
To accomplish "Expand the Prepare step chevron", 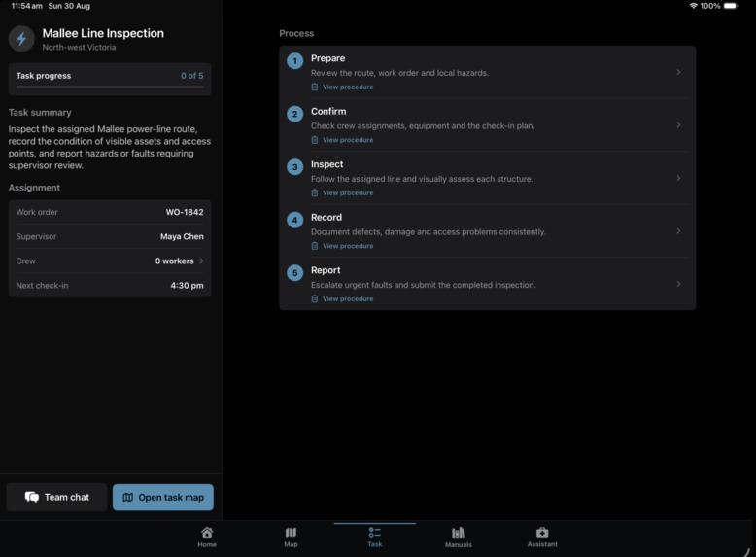I will [678, 72].
